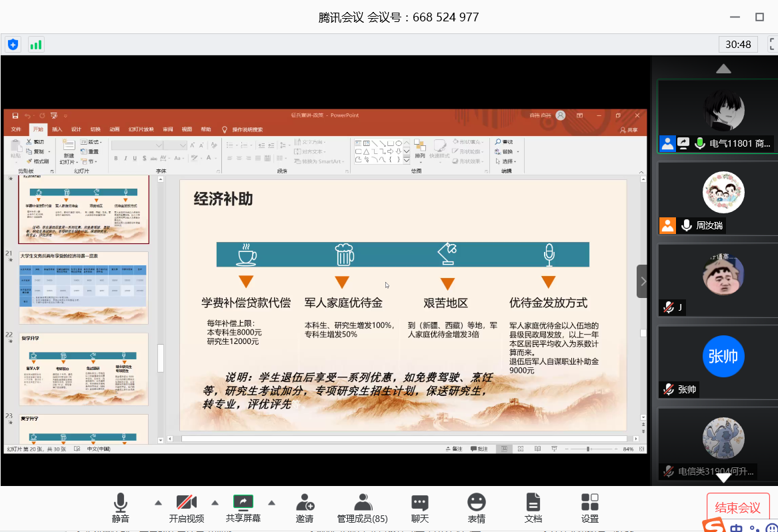Expand video options arrow beside 开启视频
778x532 pixels.
[x=215, y=503]
